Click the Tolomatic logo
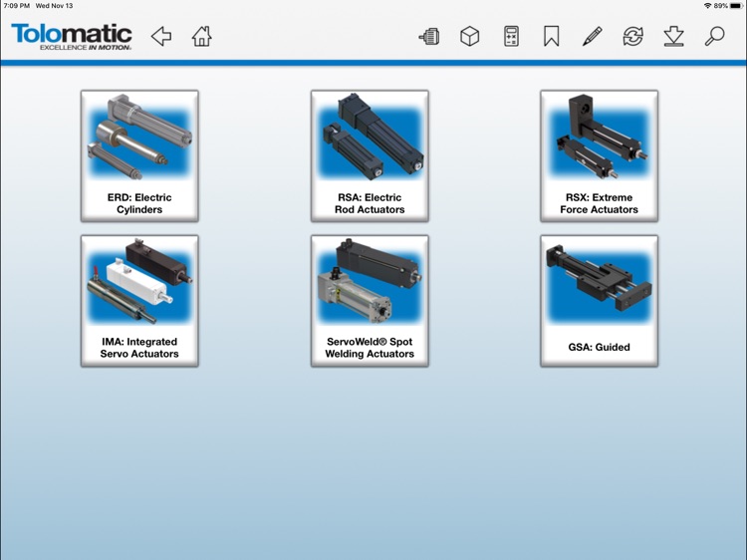The width and height of the screenshot is (747, 560). [x=72, y=36]
